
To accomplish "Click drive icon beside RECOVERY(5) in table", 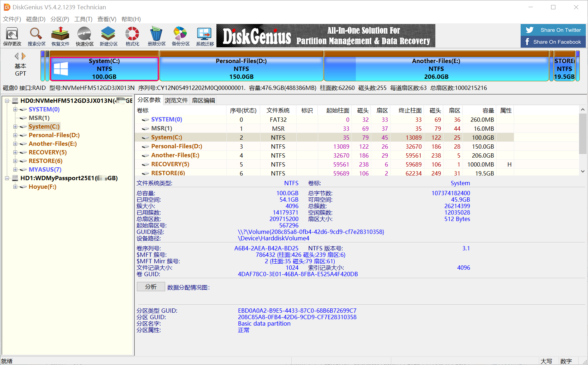I will coord(145,164).
